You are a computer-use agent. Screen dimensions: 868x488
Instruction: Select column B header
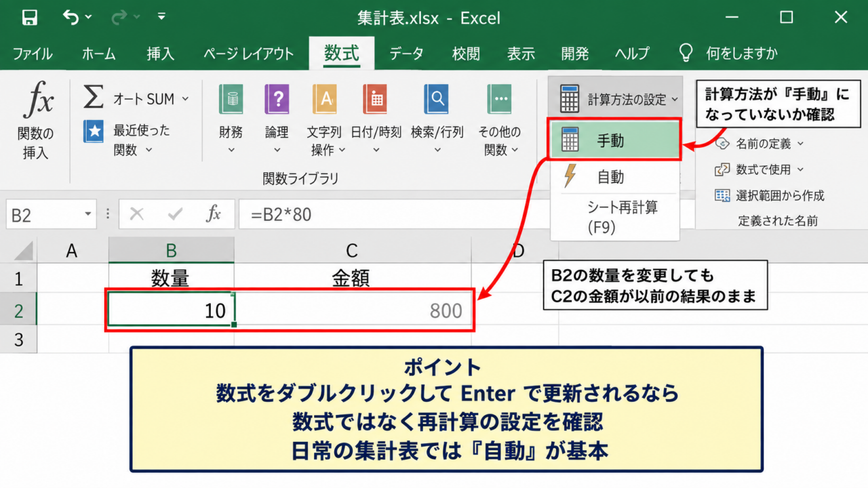pos(171,251)
